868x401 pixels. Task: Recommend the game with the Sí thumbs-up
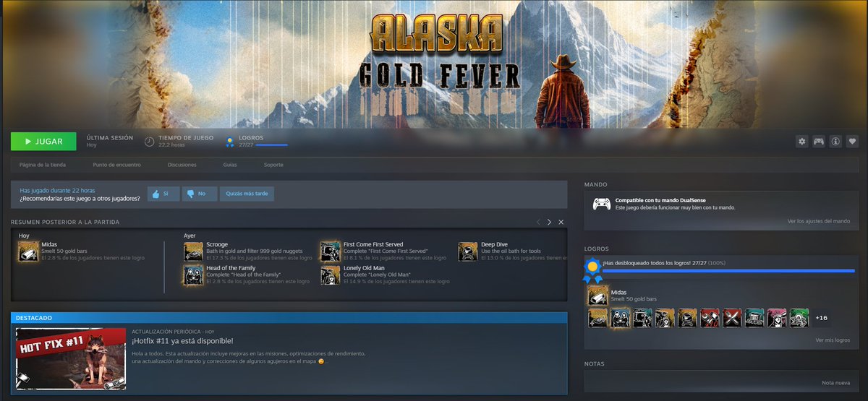pyautogui.click(x=163, y=194)
